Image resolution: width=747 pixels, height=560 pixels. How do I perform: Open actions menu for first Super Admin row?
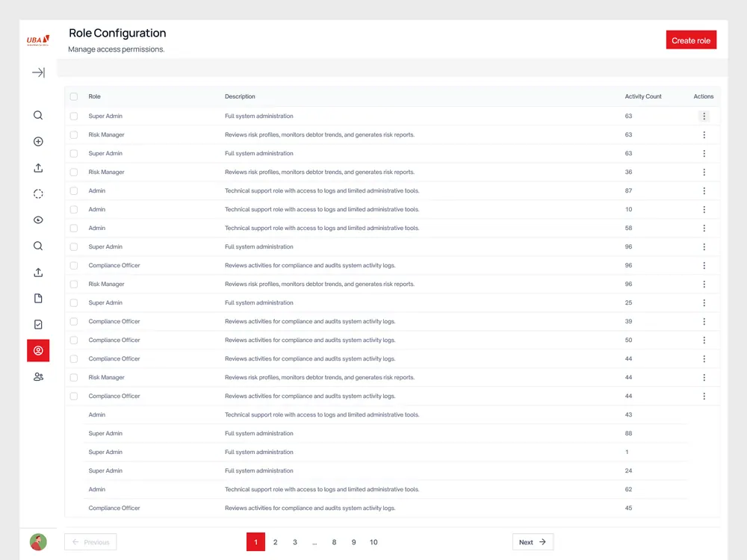704,116
